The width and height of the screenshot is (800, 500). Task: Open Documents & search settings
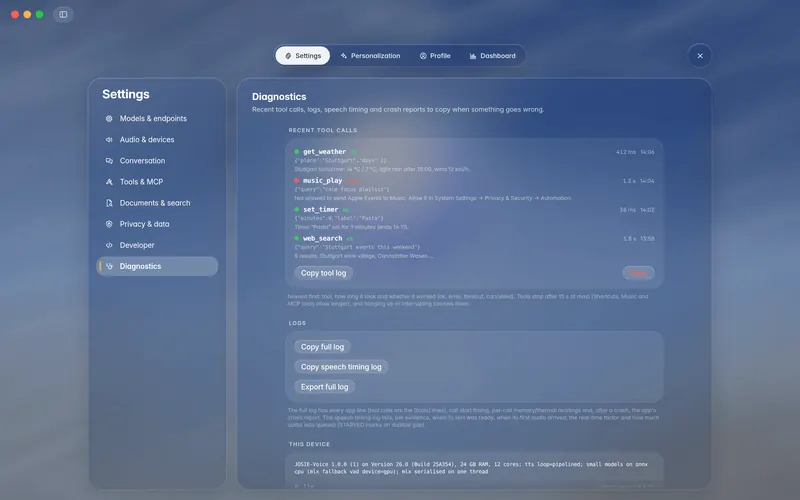(x=157, y=203)
